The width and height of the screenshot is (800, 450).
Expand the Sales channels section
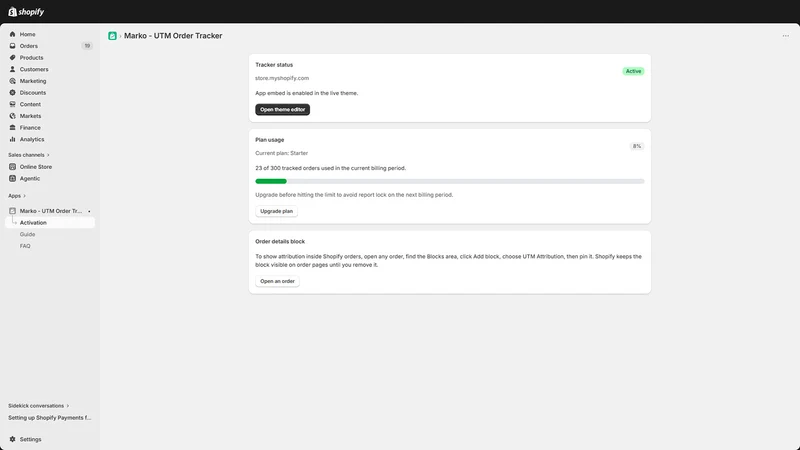pos(29,155)
